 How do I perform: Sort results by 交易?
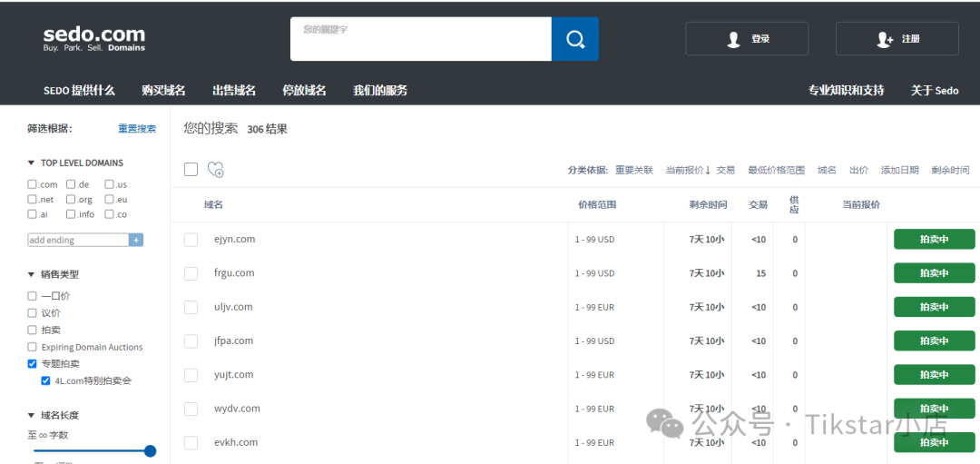pyautogui.click(x=726, y=170)
